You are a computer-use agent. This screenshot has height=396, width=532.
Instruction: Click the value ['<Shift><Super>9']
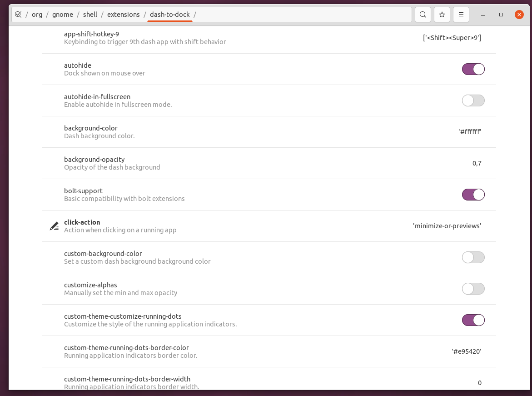tap(452, 38)
